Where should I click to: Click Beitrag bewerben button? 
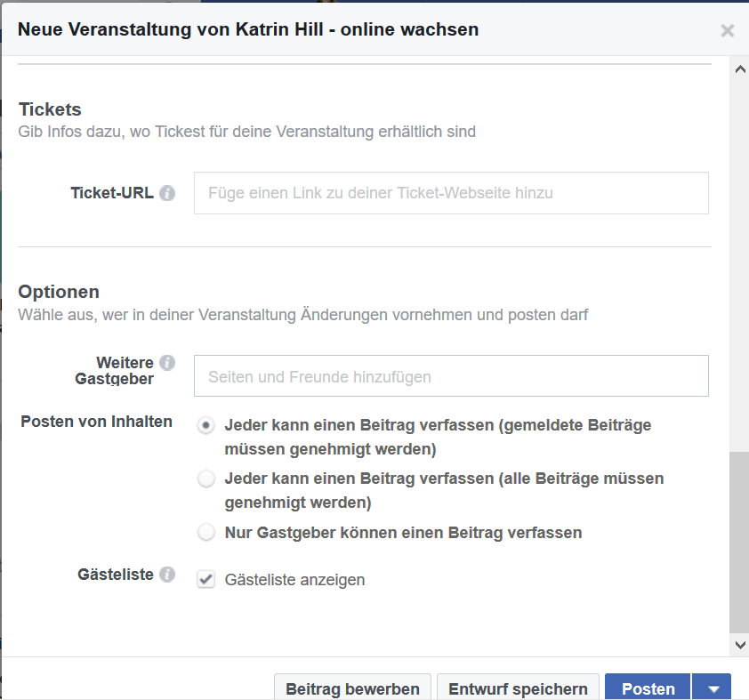pyautogui.click(x=352, y=688)
